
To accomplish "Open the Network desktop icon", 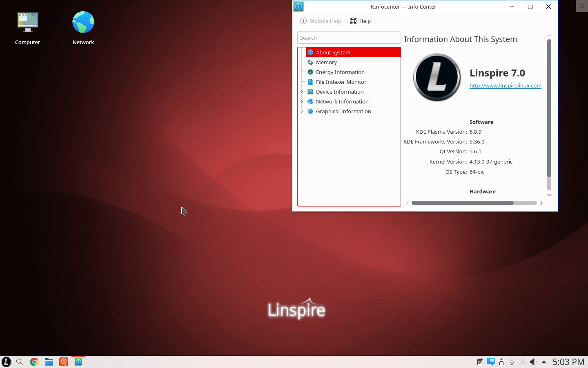I will 83,29.
